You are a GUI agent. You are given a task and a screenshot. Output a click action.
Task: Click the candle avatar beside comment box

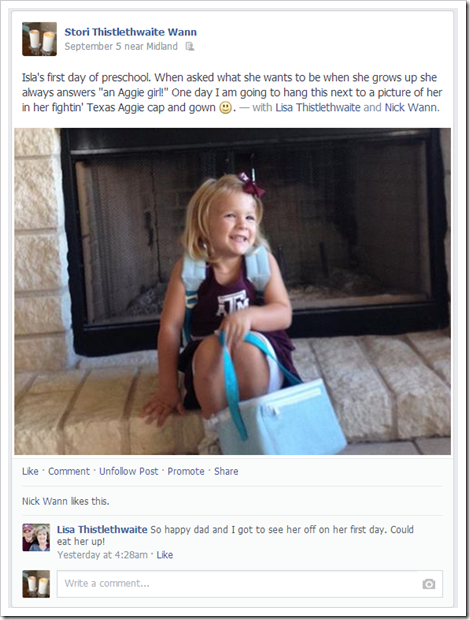[x=36, y=584]
